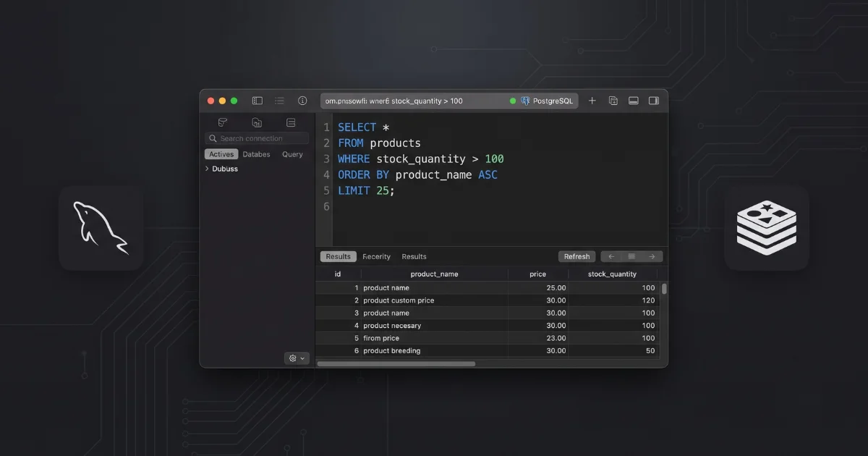Click the 'LIMIT 25;' code line

[x=367, y=191]
